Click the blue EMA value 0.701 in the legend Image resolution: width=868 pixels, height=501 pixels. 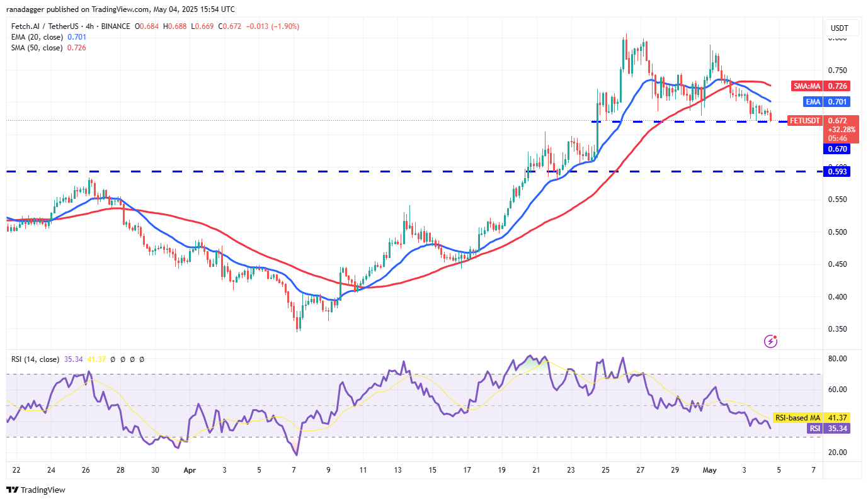click(76, 37)
